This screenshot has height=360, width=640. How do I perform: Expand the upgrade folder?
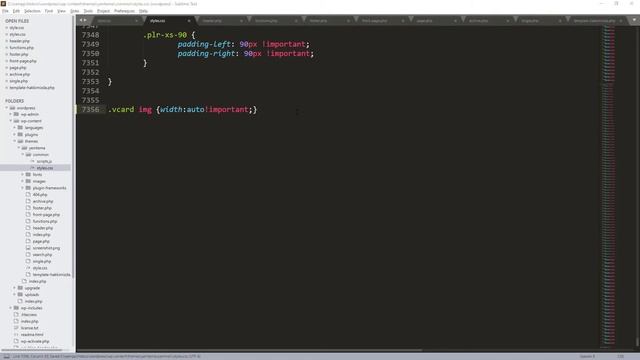click(x=15, y=288)
